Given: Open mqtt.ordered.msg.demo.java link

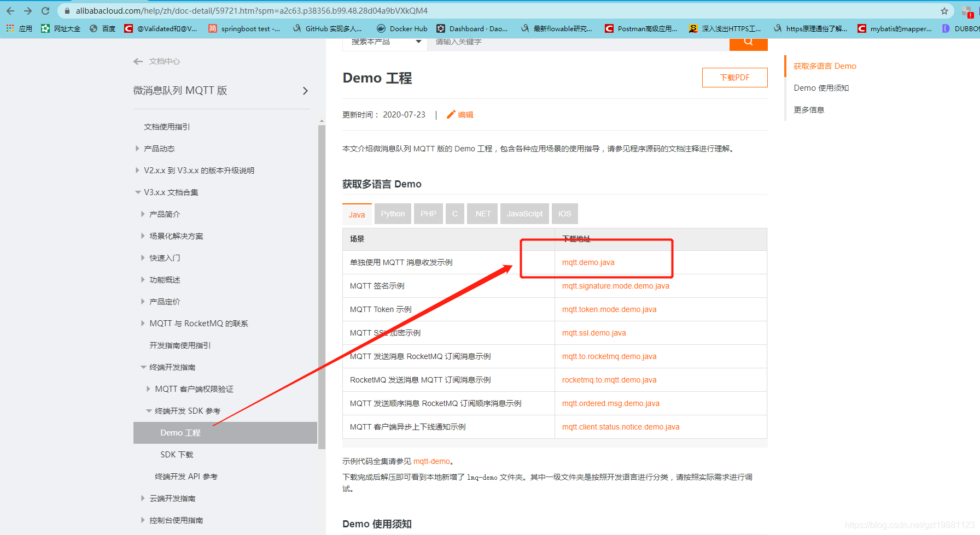Looking at the screenshot, I should coord(611,403).
